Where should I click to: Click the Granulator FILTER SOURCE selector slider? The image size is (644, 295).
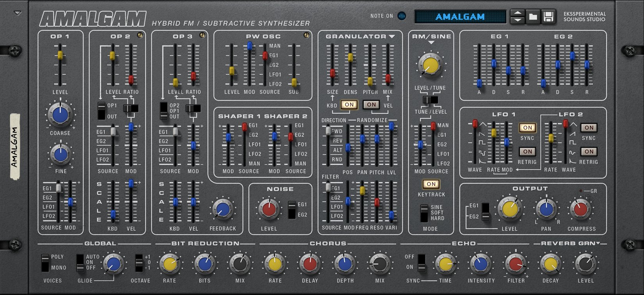328,188
